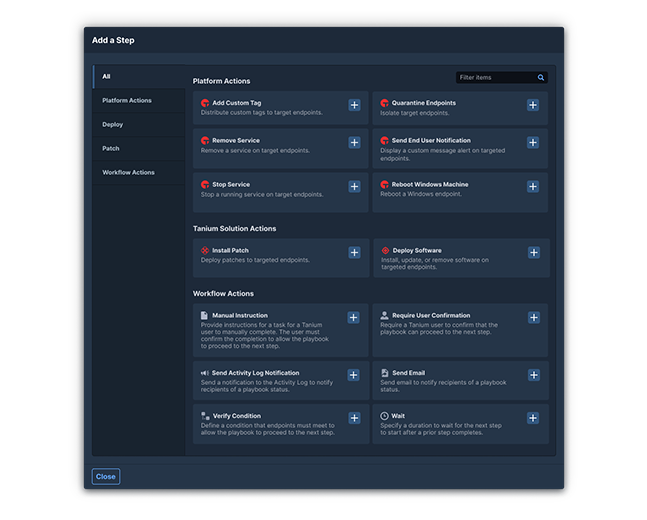The width and height of the screenshot is (647, 520).
Task: Add the Add Custom Tag step
Action: [x=354, y=105]
